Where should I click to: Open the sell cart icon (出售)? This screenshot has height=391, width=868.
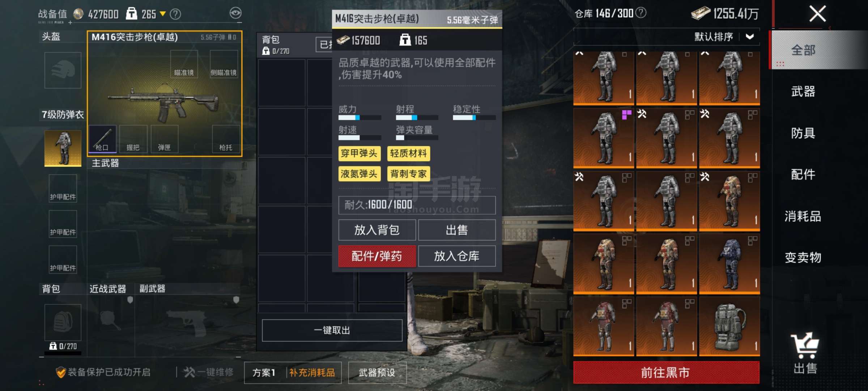pyautogui.click(x=805, y=353)
